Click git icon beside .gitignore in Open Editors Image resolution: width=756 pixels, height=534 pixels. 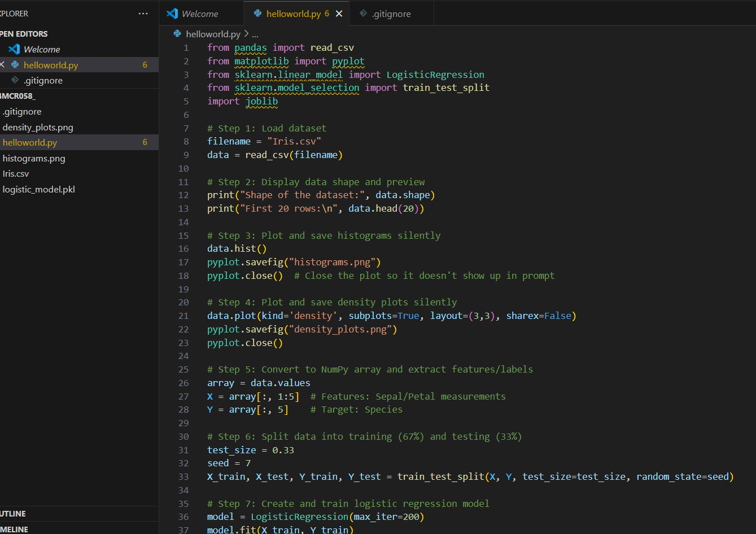coord(15,80)
